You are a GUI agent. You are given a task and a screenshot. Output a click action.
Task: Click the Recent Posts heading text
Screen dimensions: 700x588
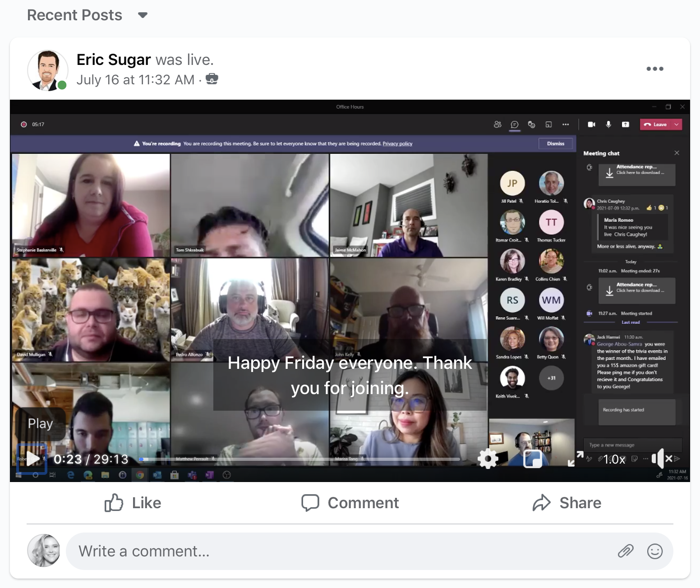click(75, 15)
